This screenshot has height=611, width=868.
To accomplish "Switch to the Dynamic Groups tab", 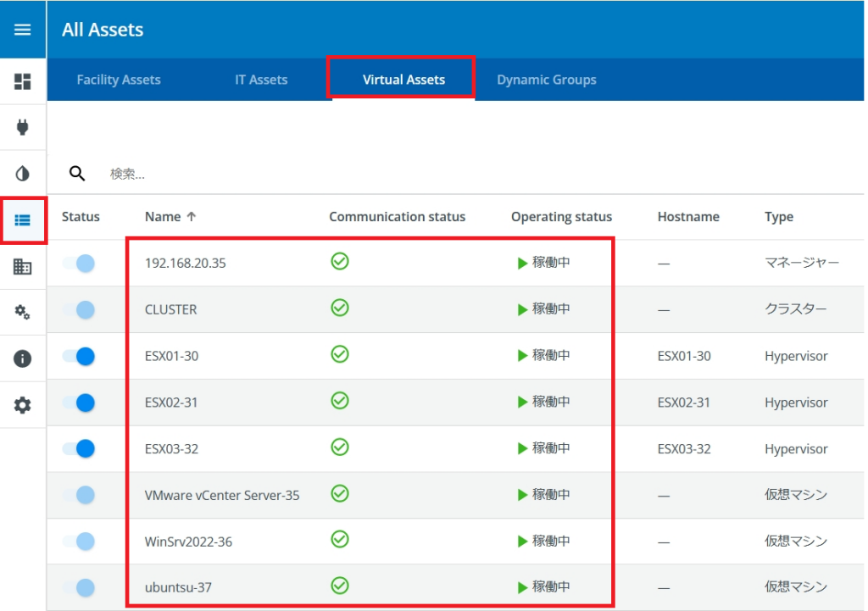I will pos(547,79).
